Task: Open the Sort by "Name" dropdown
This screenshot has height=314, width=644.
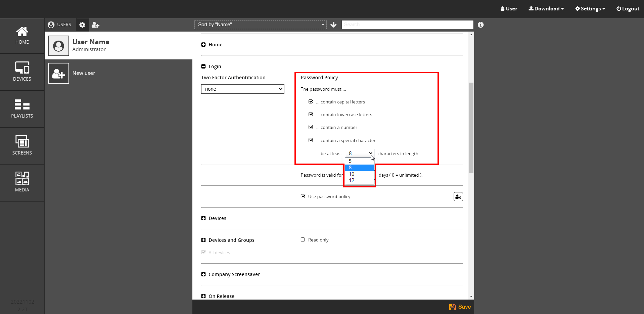Action: click(x=261, y=25)
